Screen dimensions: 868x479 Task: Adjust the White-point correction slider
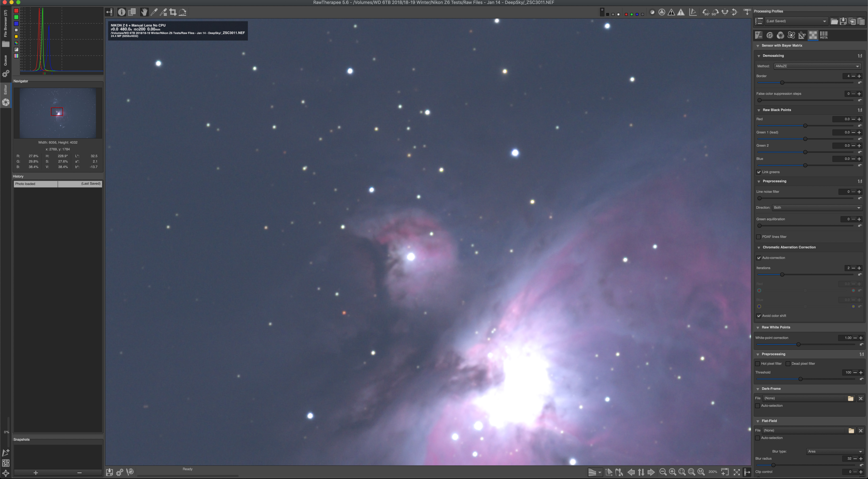pos(798,345)
